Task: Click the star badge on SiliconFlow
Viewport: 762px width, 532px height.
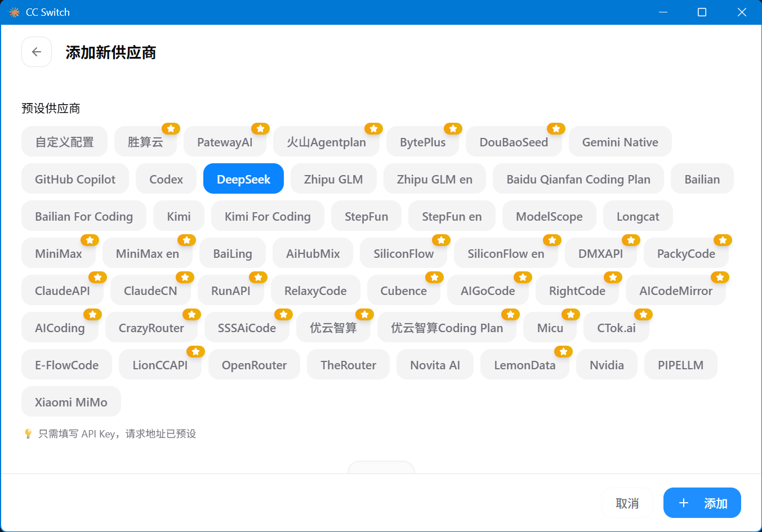Action: (x=441, y=240)
